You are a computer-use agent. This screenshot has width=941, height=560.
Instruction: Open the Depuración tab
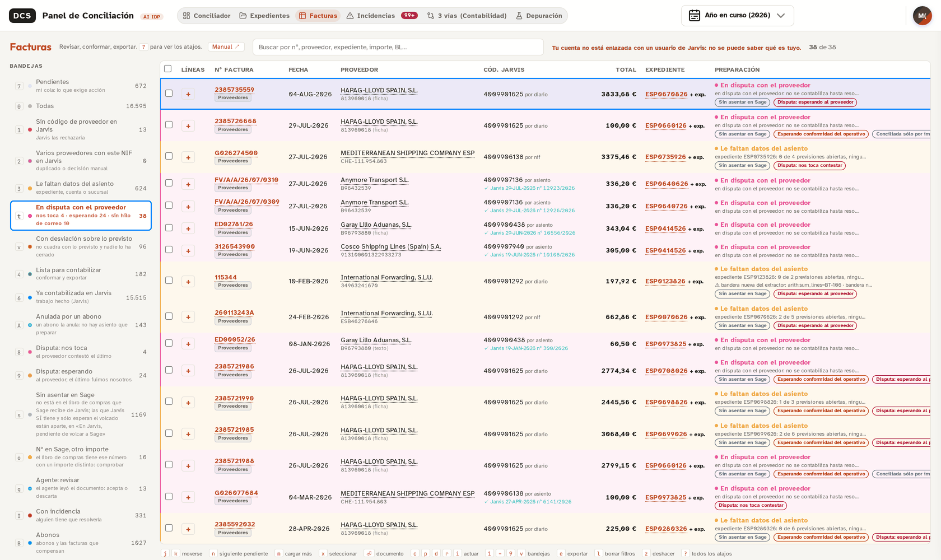pyautogui.click(x=539, y=16)
